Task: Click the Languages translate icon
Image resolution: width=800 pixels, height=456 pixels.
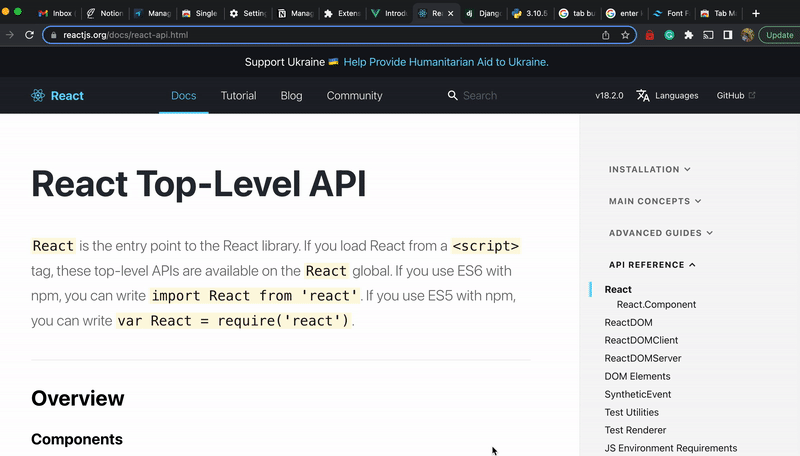Action: pyautogui.click(x=643, y=95)
